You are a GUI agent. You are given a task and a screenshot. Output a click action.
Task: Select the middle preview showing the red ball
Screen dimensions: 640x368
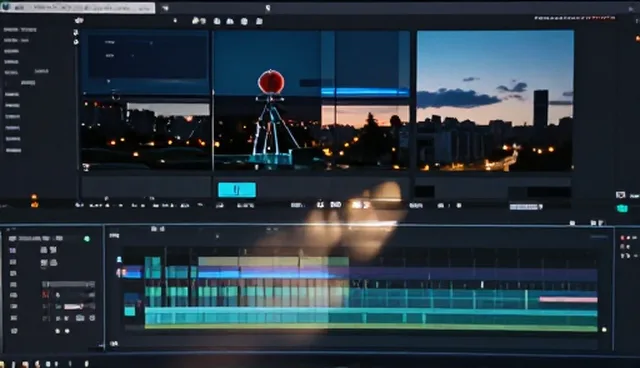click(x=311, y=100)
